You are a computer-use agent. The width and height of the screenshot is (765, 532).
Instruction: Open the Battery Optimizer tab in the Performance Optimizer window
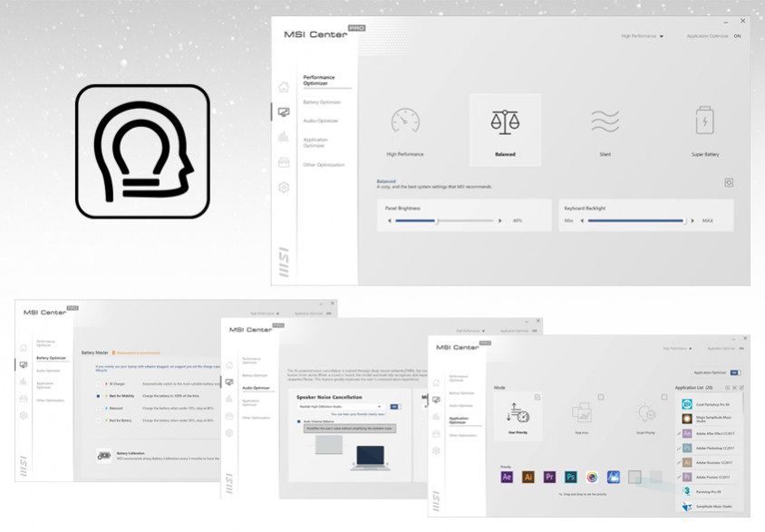[x=322, y=102]
